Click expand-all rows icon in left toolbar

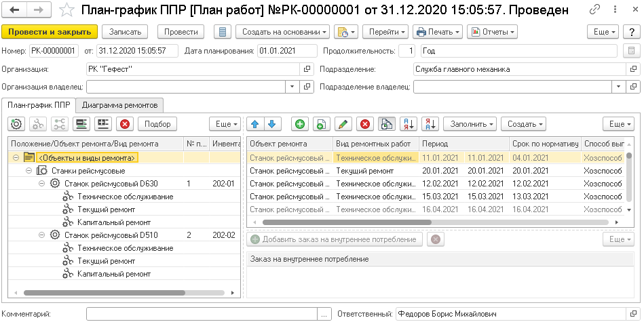pos(81,124)
